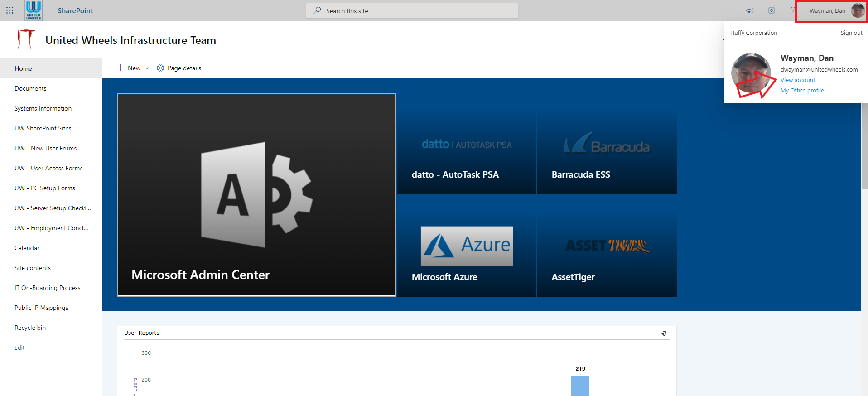This screenshot has width=868, height=396.
Task: Open Page details
Action: coord(179,68)
